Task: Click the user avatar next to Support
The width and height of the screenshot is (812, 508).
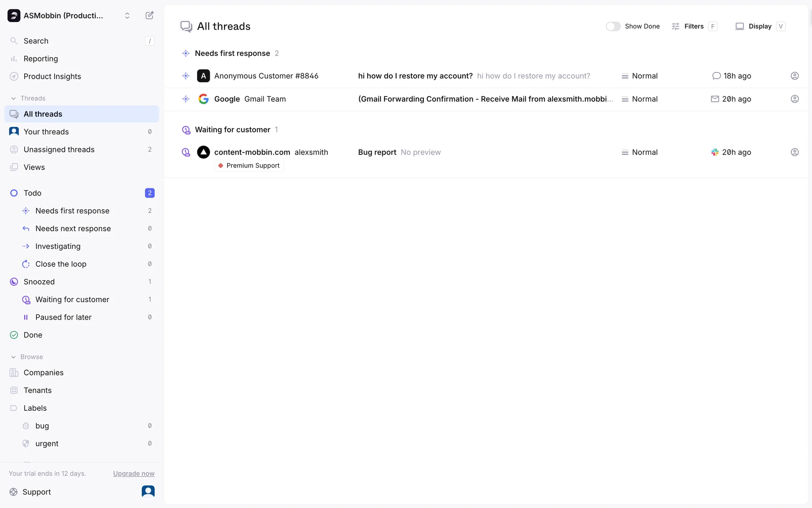Action: pos(148,491)
